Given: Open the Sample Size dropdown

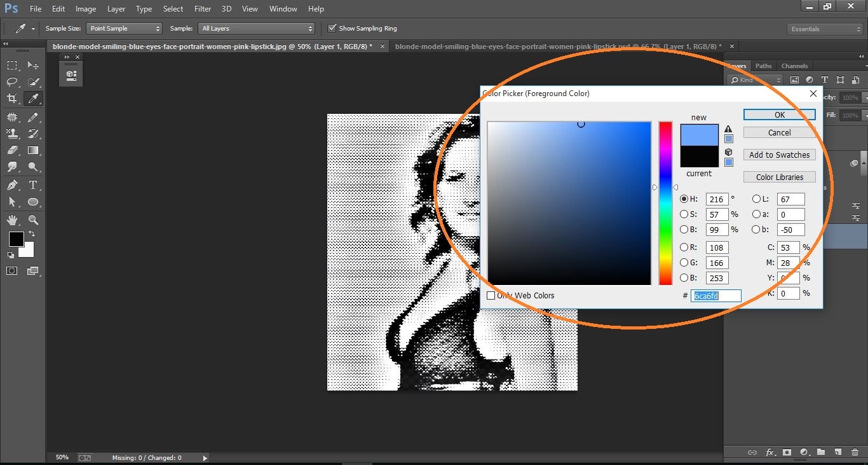Looking at the screenshot, I should point(124,28).
